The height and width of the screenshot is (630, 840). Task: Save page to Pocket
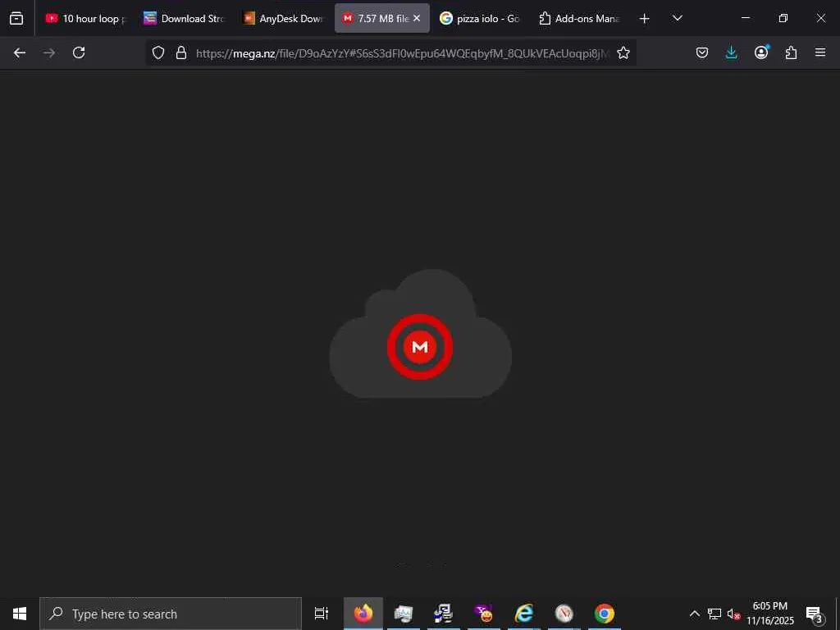pyautogui.click(x=702, y=52)
